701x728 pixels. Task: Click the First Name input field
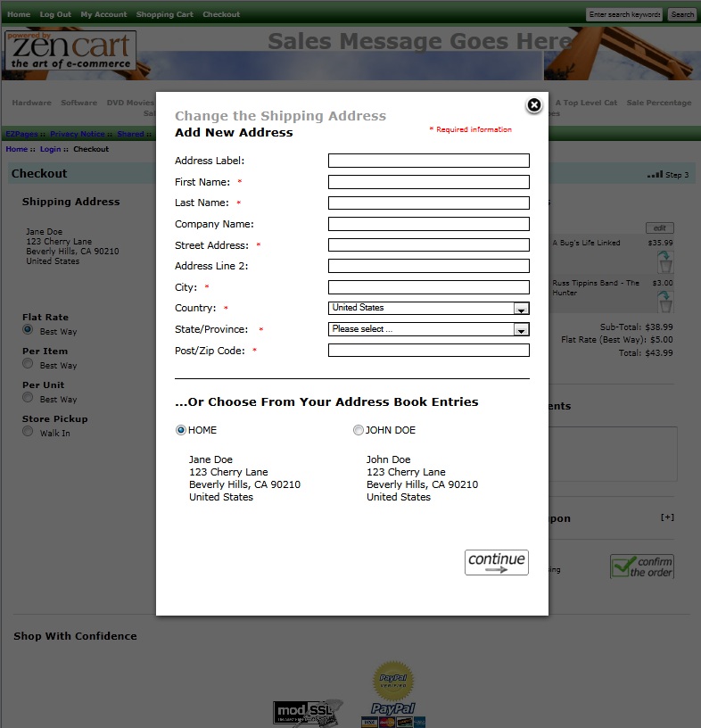(x=428, y=182)
